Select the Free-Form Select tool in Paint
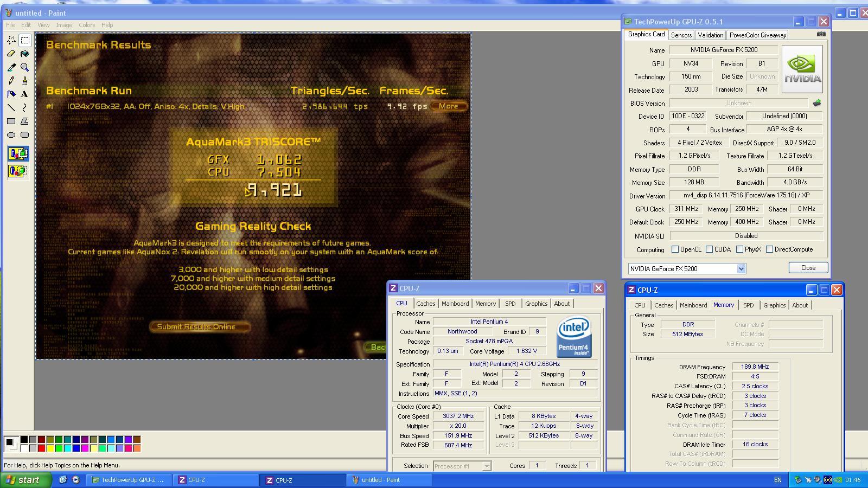 11,40
